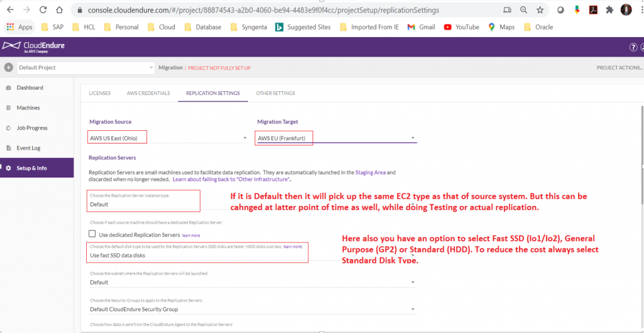
Task: Click the plus icon to add project
Action: pyautogui.click(x=8, y=67)
